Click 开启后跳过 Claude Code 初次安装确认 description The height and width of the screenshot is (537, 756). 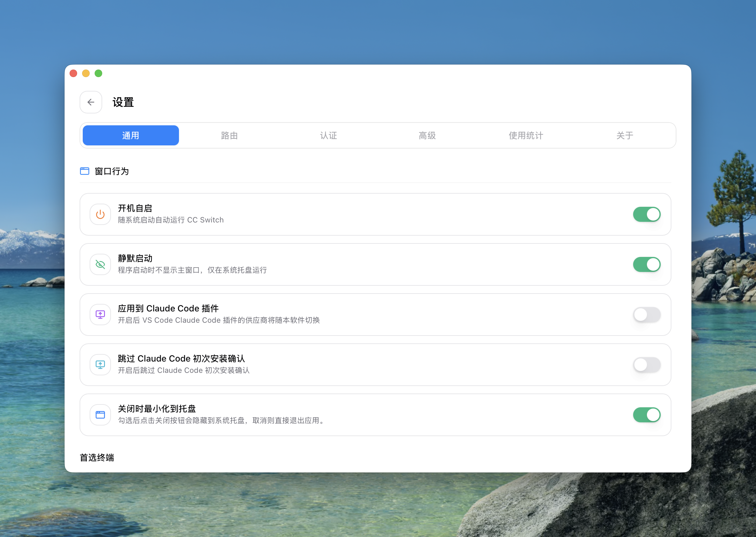[184, 370]
